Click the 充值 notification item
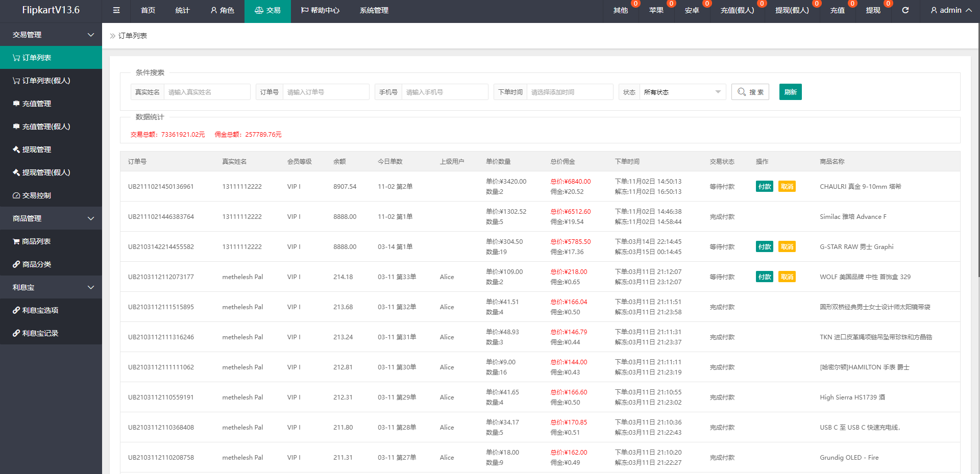980x474 pixels. coord(838,10)
